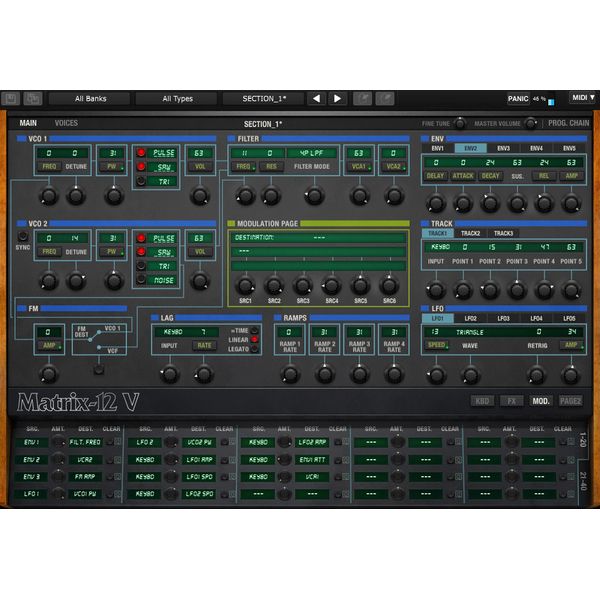
Task: Click the FM destination switch button
Action: pyautogui.click(x=99, y=370)
